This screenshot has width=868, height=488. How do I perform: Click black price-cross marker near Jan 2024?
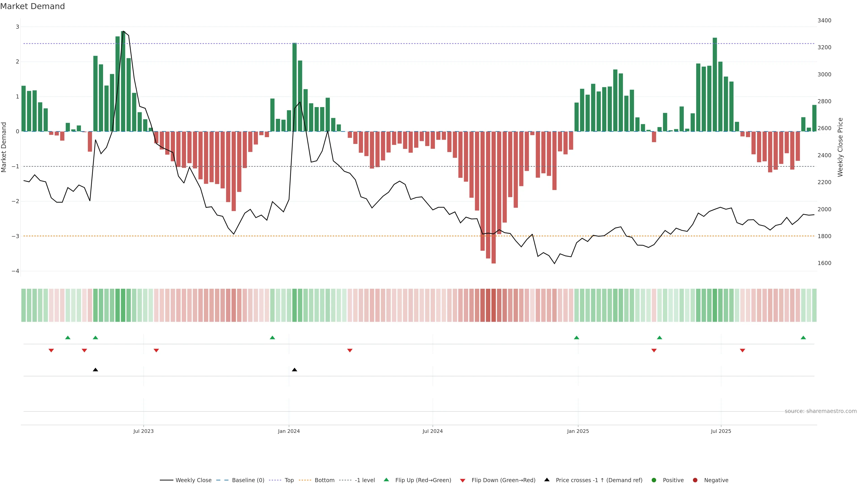[295, 370]
